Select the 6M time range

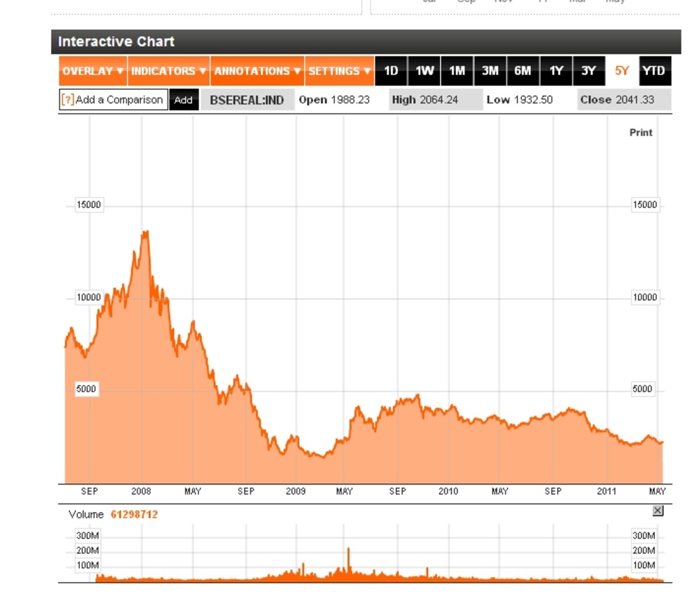pos(523,71)
